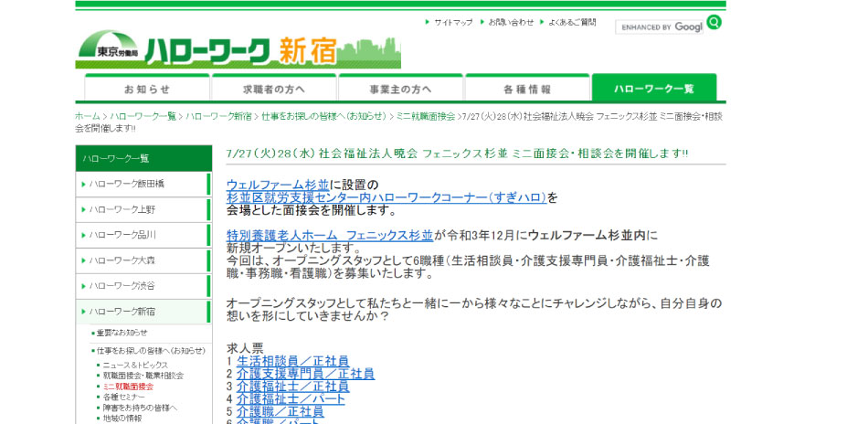The width and height of the screenshot is (868, 424).
Task: Open the red ミニ就職面接会 sidebar item
Action: 128,387
